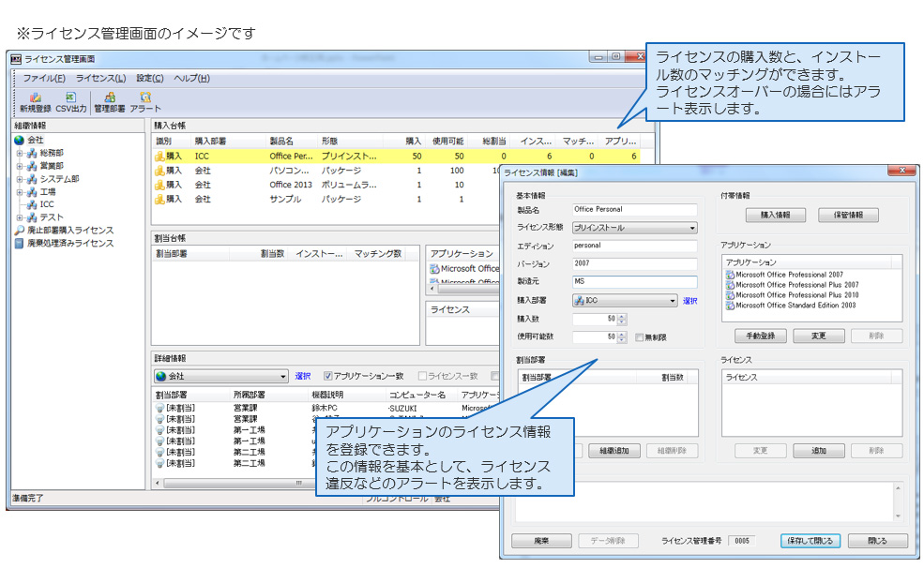Open the 会社 dropdown in 詳細情報
The image size is (924, 583).
pos(221,376)
